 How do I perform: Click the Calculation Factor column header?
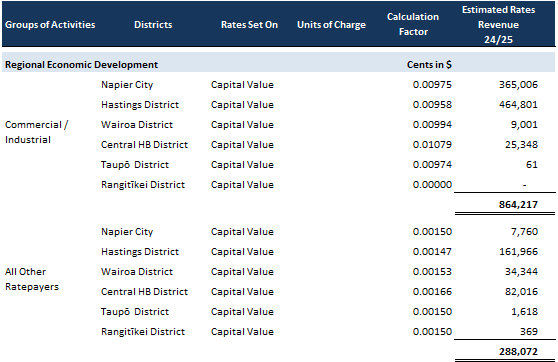[x=413, y=24]
